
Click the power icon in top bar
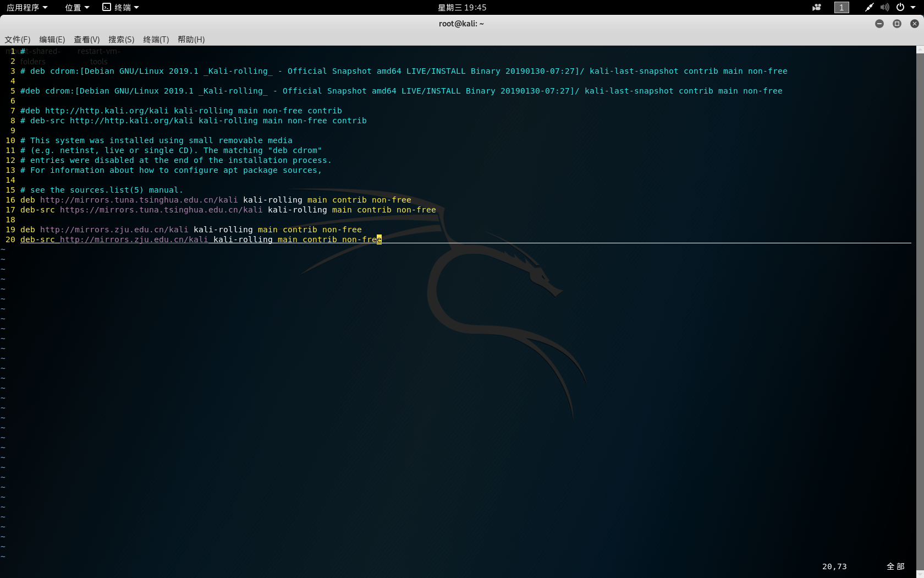900,7
